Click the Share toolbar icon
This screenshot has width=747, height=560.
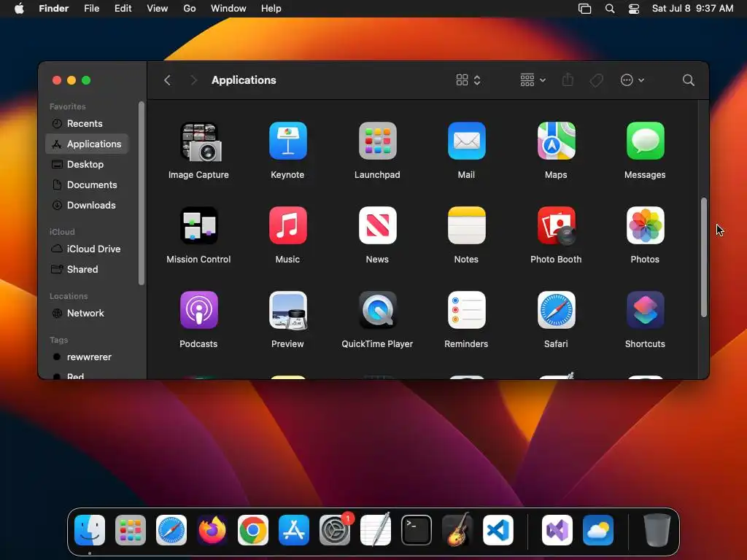[568, 79]
